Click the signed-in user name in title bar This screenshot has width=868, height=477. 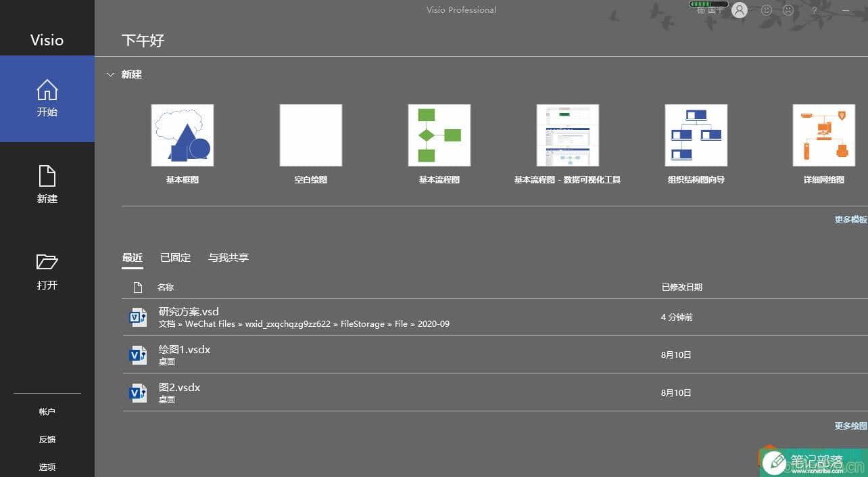coord(710,10)
